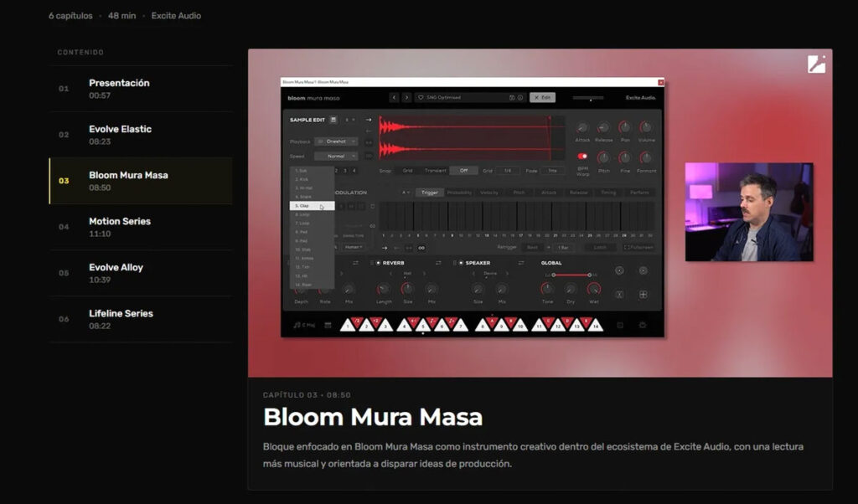Screen dimensions: 858x504
Task: Open the Fade 1ms dropdown
Action: click(553, 171)
